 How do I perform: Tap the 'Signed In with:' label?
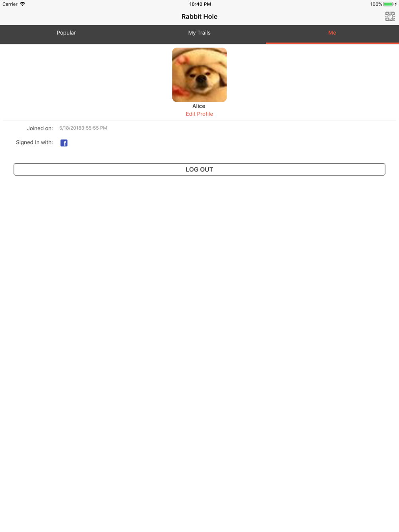(x=34, y=142)
